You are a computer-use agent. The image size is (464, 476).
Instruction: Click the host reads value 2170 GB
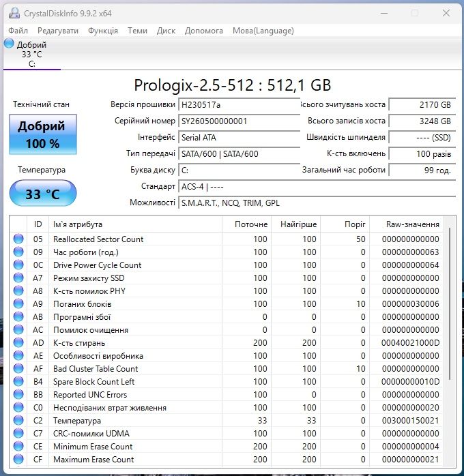(x=422, y=105)
